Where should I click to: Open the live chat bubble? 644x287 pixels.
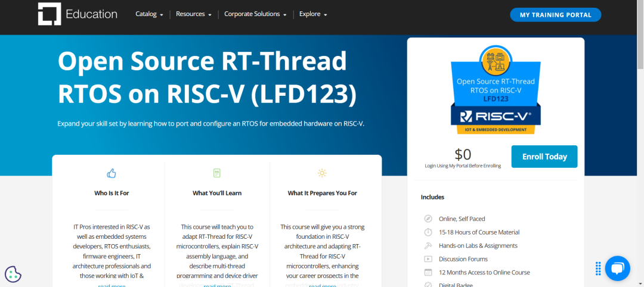tap(617, 268)
